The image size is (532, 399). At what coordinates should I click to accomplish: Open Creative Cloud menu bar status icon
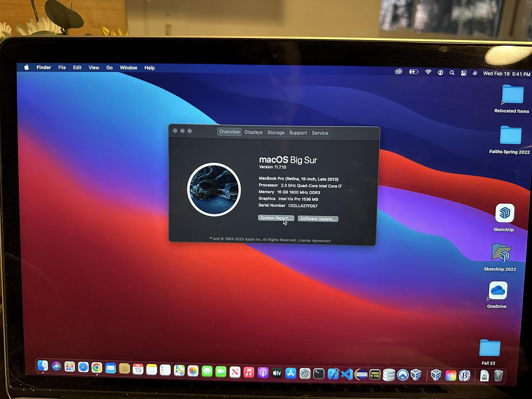398,72
